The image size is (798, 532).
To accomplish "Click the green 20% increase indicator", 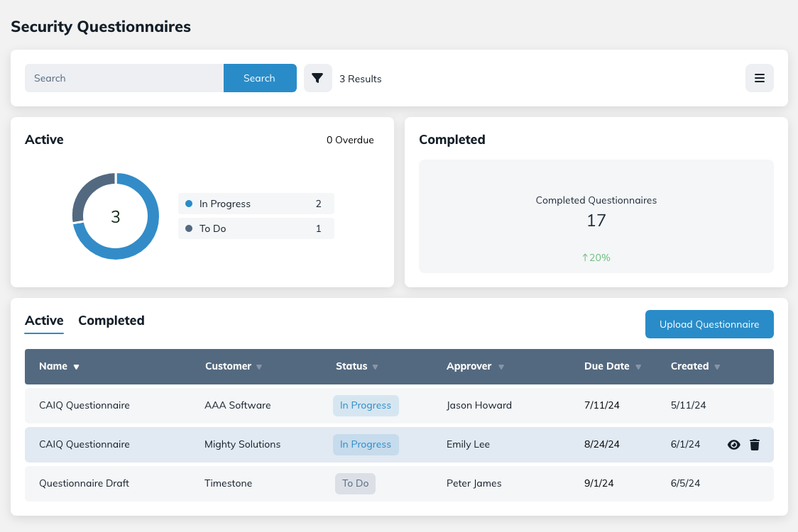I will [596, 257].
